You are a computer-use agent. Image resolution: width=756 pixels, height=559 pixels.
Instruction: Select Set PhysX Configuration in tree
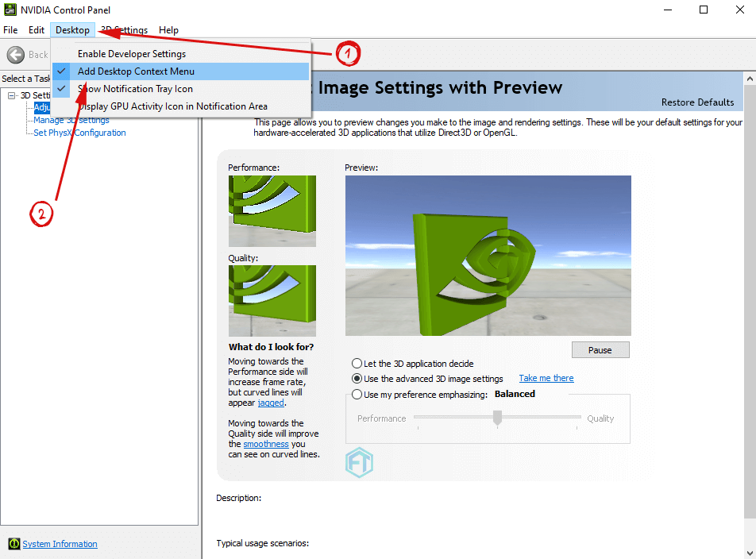(x=79, y=133)
